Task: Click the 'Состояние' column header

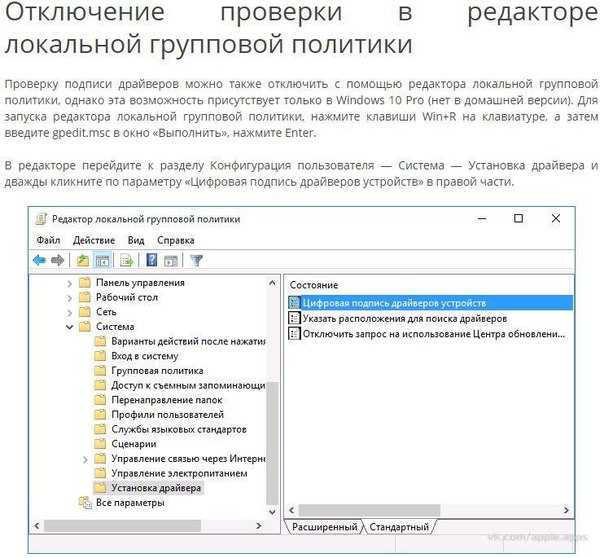Action: [x=314, y=285]
